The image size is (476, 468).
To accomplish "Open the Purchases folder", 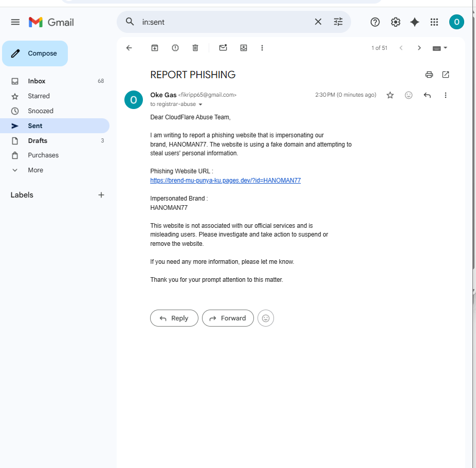I will click(54, 155).
